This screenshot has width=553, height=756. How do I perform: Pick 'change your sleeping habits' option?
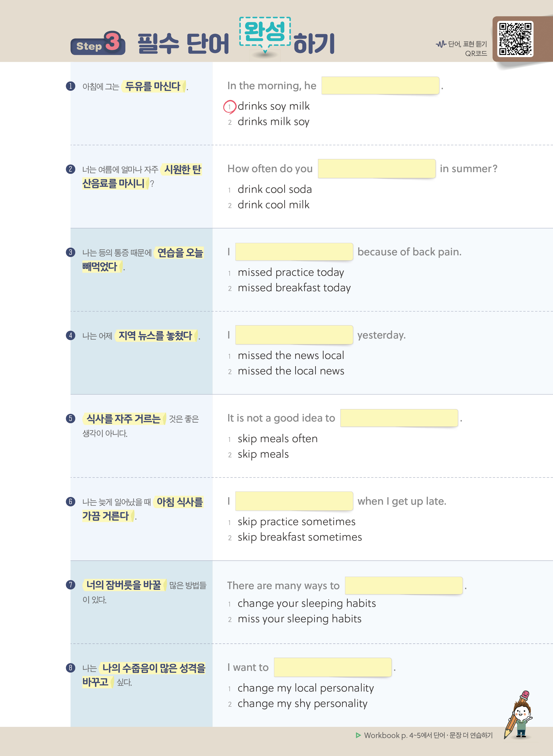(306, 603)
